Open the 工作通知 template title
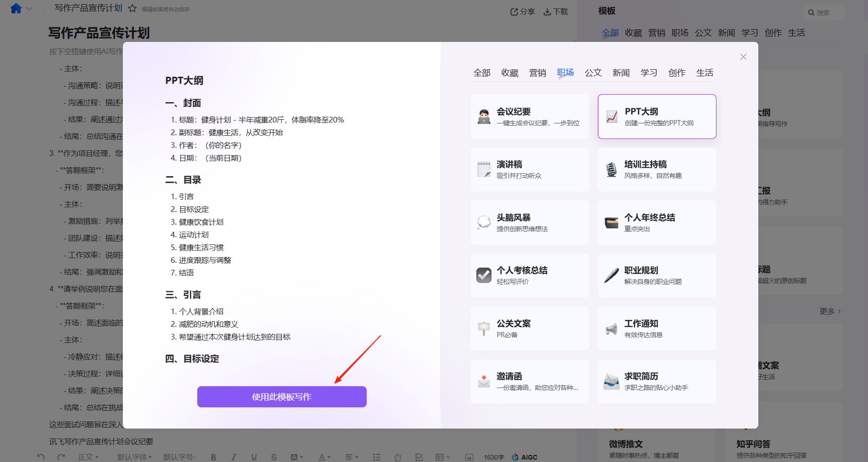The image size is (868, 462). coord(641,324)
